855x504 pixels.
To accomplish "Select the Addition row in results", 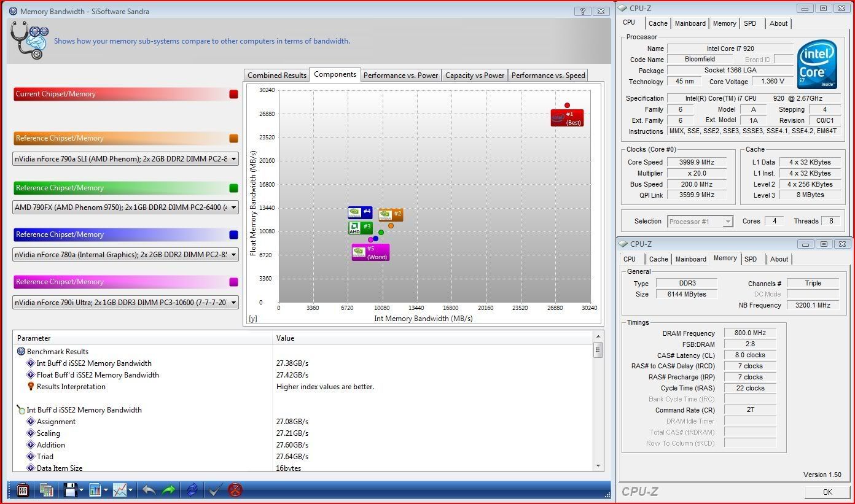I will point(303,445).
